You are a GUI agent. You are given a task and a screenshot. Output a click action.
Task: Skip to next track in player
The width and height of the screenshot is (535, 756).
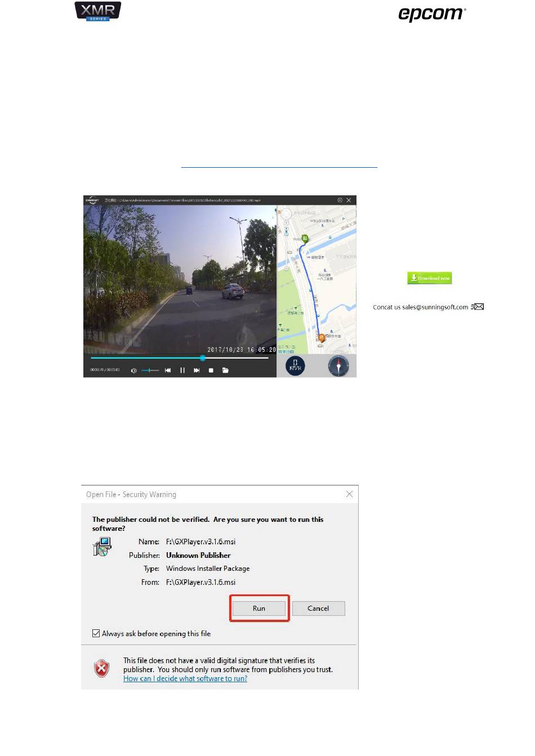coord(197,370)
